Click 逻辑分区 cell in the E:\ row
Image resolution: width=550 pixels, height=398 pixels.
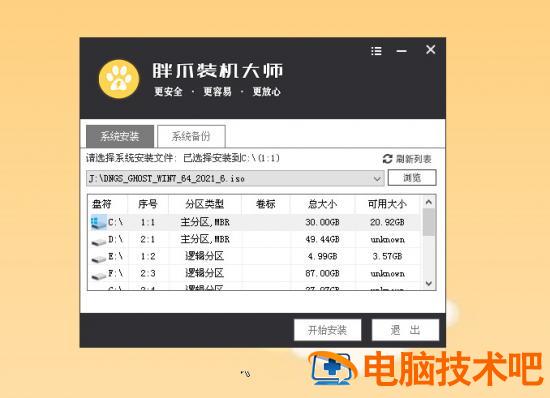pyautogui.click(x=204, y=256)
